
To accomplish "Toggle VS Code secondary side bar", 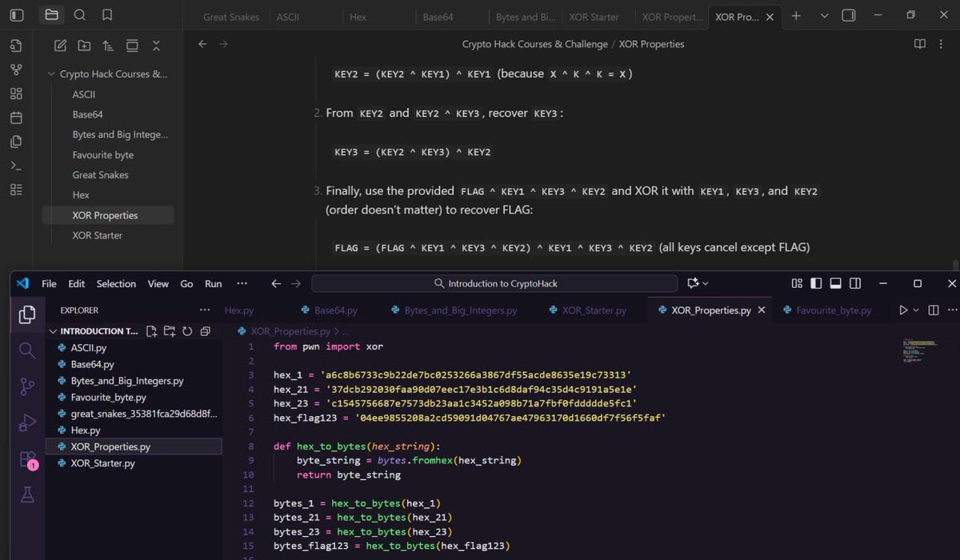I will pos(855,284).
